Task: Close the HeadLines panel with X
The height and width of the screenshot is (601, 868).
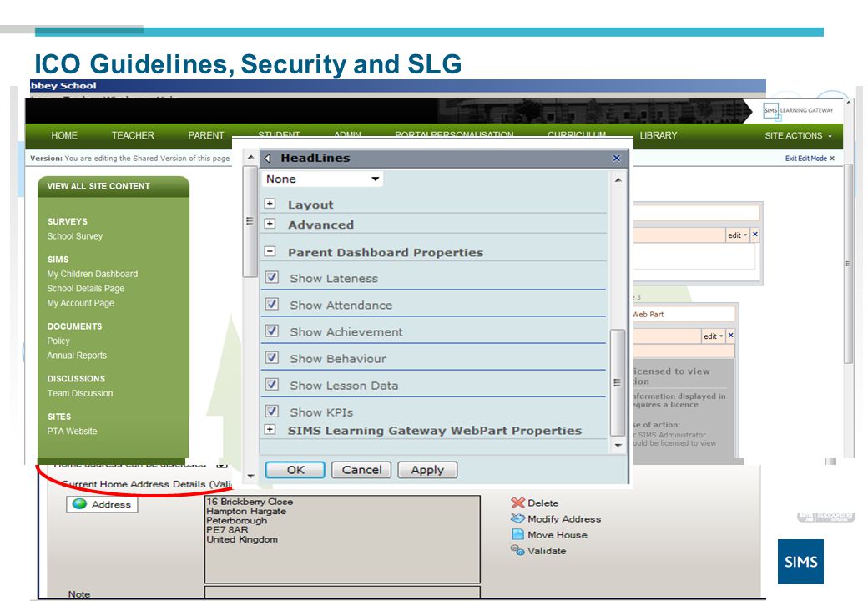Action: (x=616, y=158)
